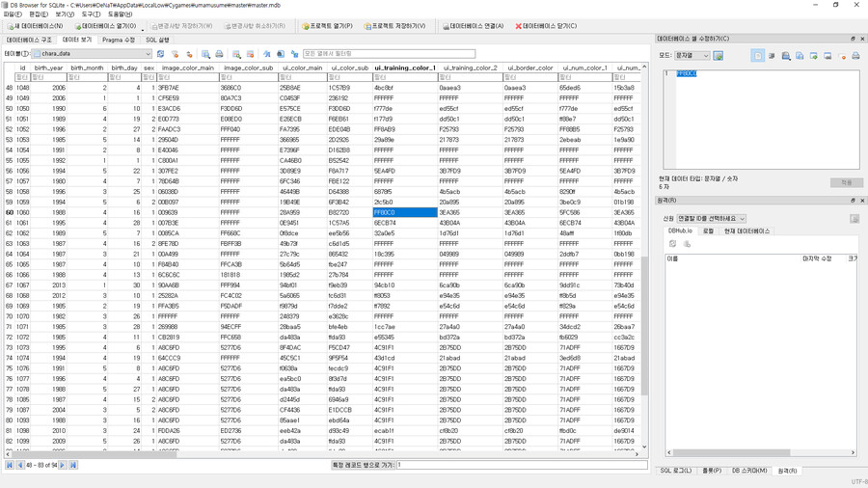Undock the Remote panel

(854, 201)
